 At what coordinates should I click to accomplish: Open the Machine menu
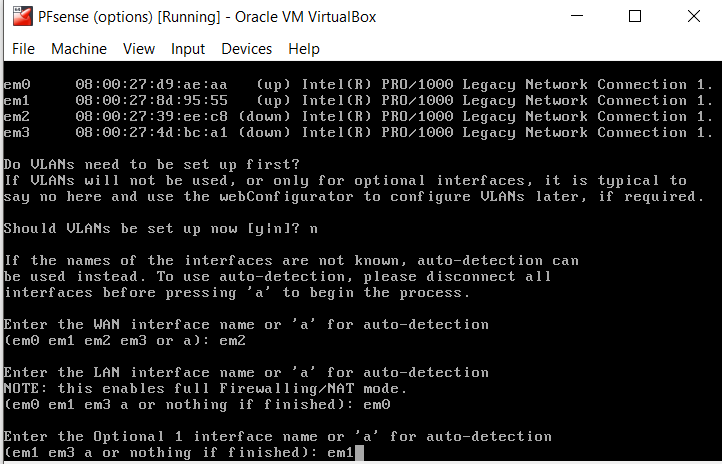pos(79,49)
